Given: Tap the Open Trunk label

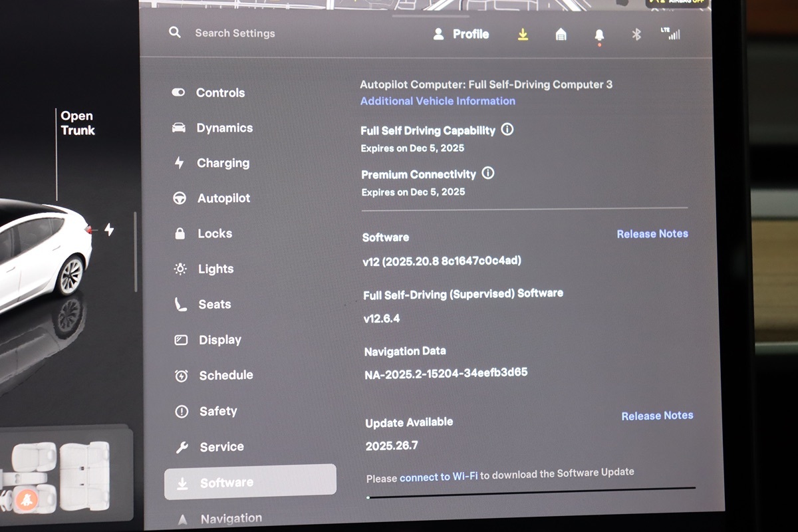Looking at the screenshot, I should click(77, 123).
